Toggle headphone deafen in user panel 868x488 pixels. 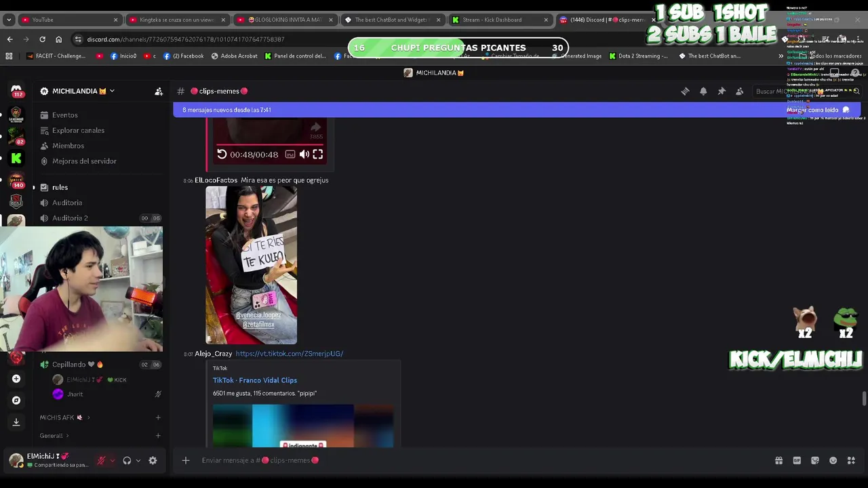[x=127, y=460]
